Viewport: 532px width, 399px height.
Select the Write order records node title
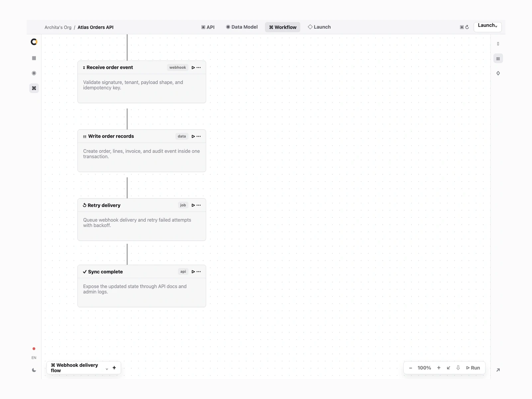pos(111,136)
